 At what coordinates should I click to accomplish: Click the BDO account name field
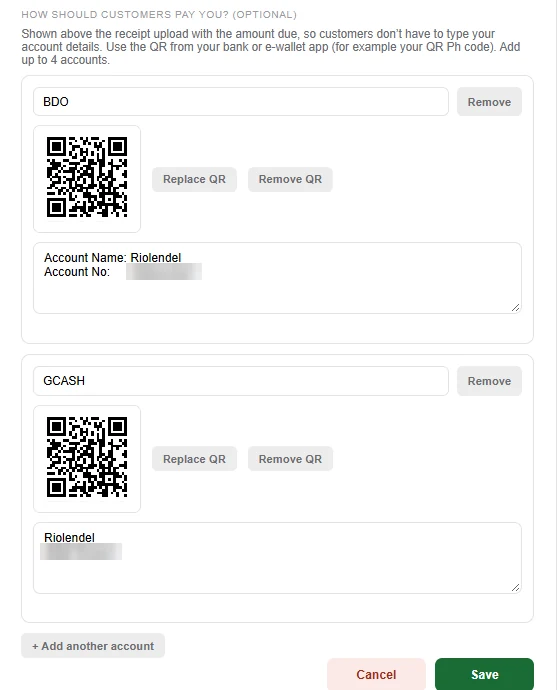coord(241,102)
